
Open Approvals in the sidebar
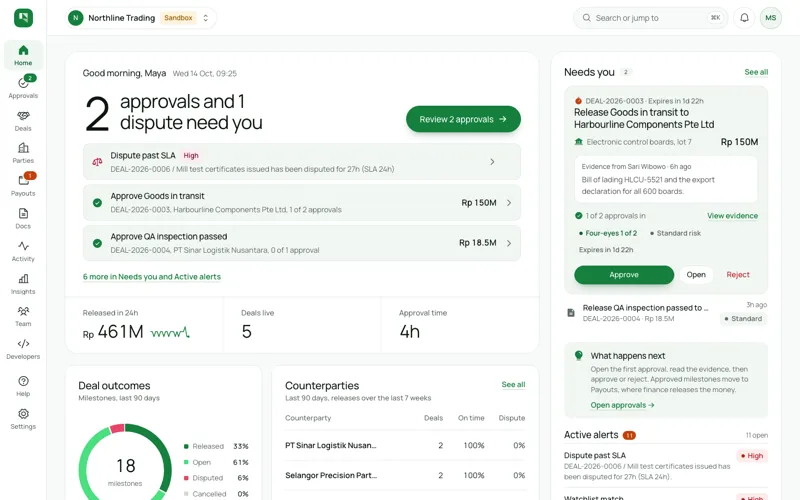[x=23, y=87]
